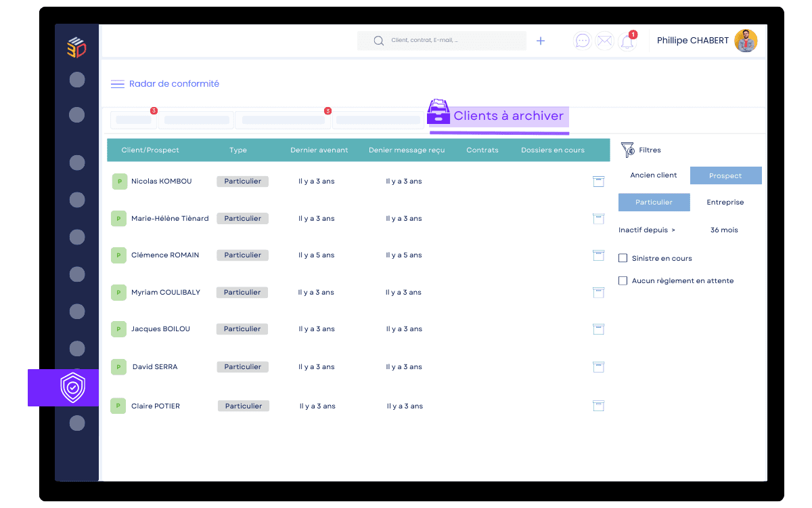Toggle the Ancien client filter

[x=653, y=175]
